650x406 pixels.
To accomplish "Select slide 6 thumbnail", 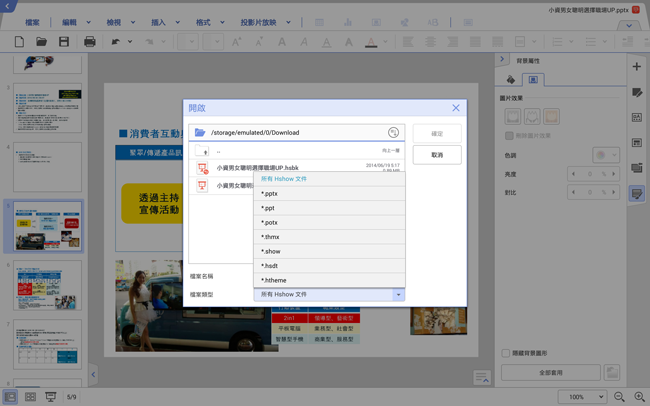I will pos(47,285).
